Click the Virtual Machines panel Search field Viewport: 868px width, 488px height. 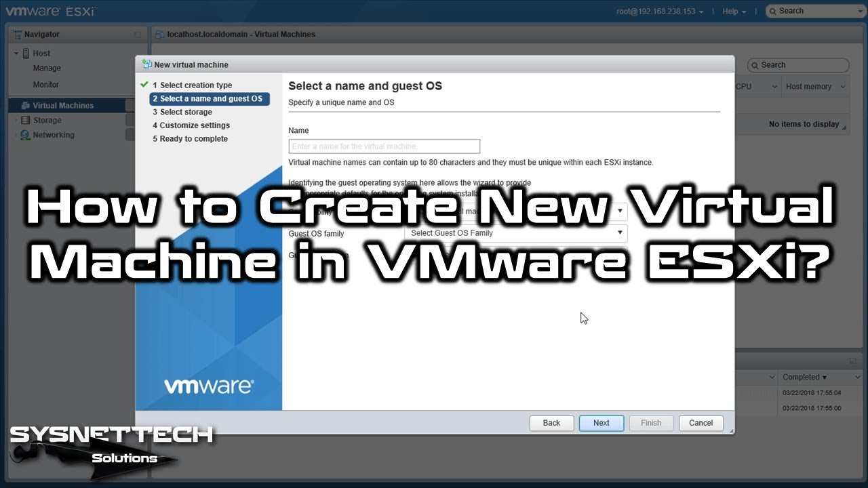point(798,65)
